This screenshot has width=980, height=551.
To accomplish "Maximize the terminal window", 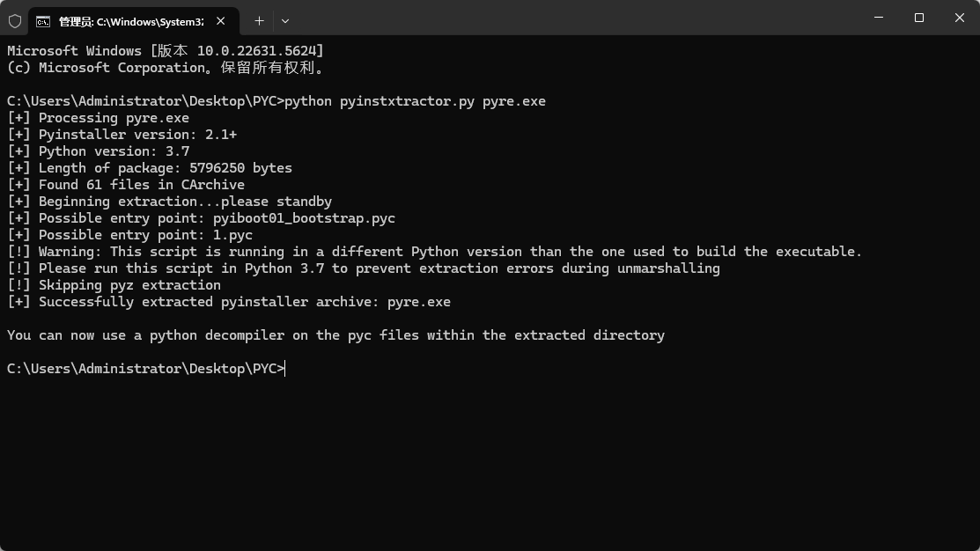I will pyautogui.click(x=918, y=18).
